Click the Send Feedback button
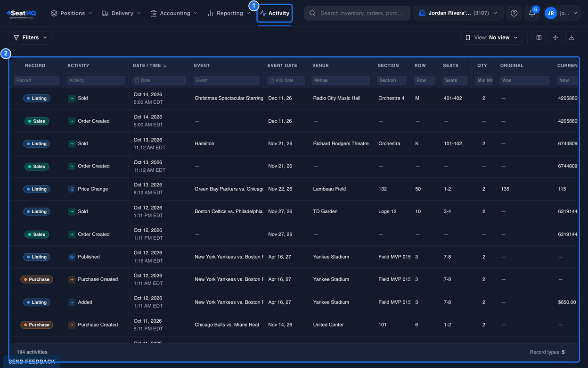This screenshot has height=368, width=588. [32, 362]
